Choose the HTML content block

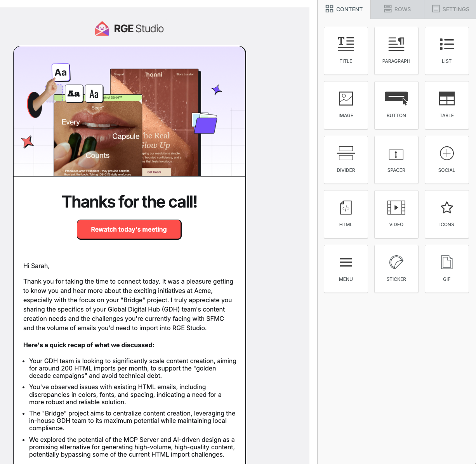click(346, 214)
